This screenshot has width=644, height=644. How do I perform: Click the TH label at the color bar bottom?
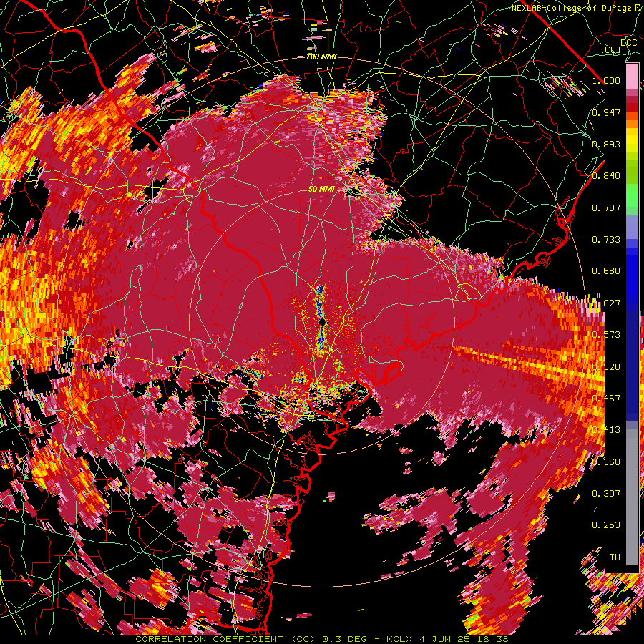pyautogui.click(x=615, y=557)
